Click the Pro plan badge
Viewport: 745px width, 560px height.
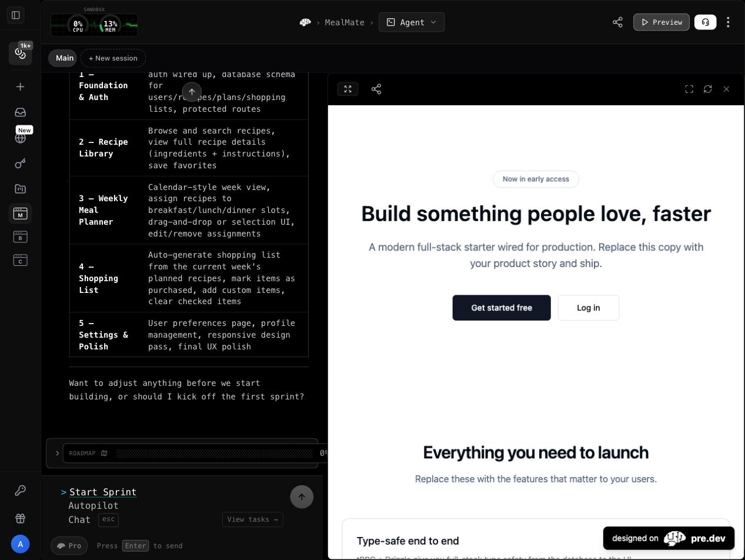pos(69,546)
